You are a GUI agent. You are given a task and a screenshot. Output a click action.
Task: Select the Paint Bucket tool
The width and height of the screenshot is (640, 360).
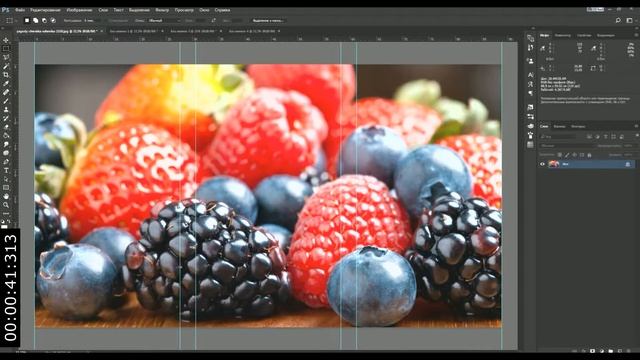click(x=6, y=136)
